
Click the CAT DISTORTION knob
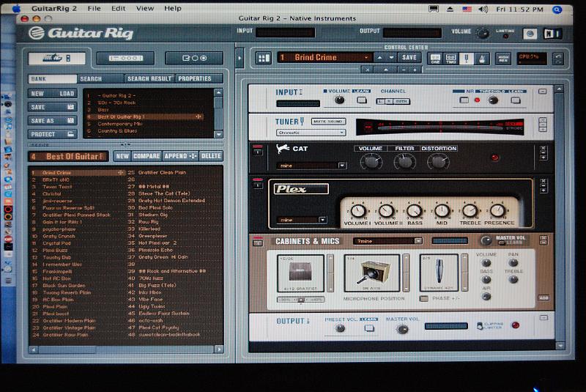438,161
